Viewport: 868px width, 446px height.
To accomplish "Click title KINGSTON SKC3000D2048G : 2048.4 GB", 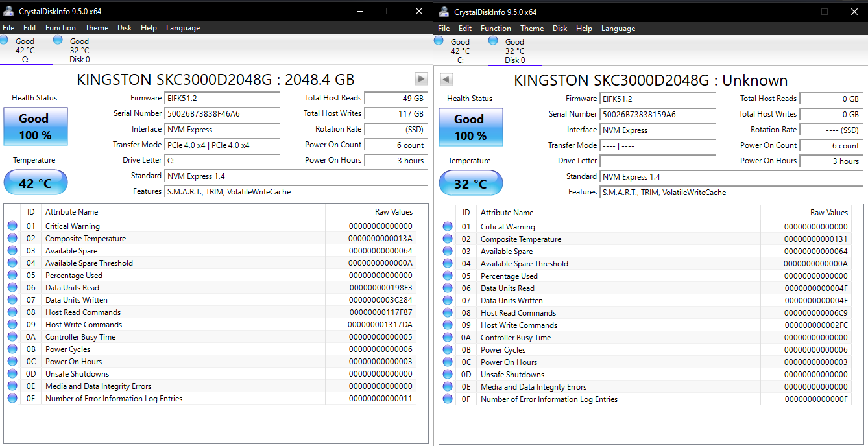I will click(216, 80).
